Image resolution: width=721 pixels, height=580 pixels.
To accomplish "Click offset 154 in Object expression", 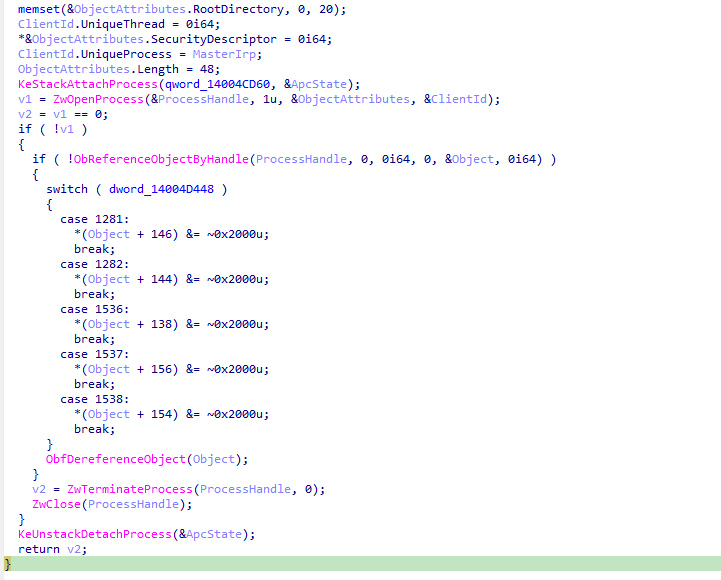I will tap(161, 414).
